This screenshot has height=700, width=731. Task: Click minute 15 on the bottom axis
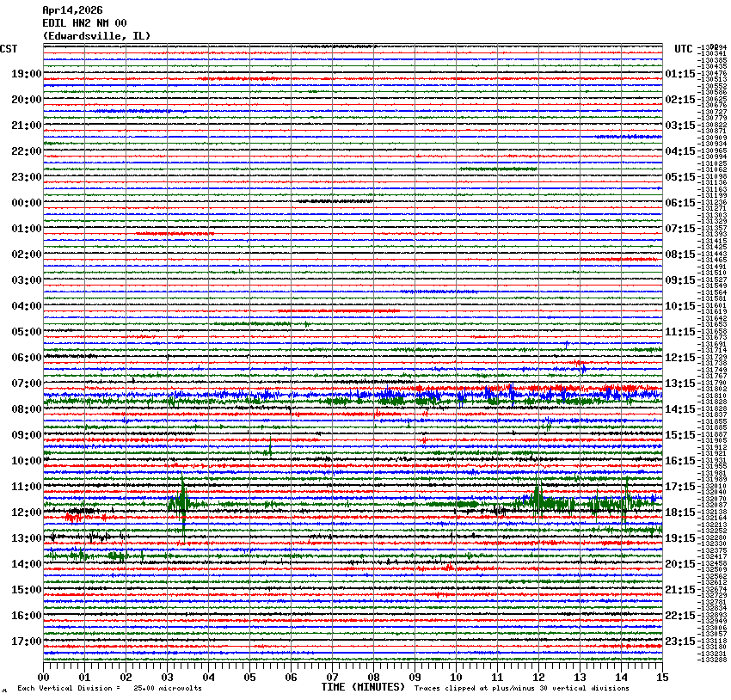(x=661, y=678)
